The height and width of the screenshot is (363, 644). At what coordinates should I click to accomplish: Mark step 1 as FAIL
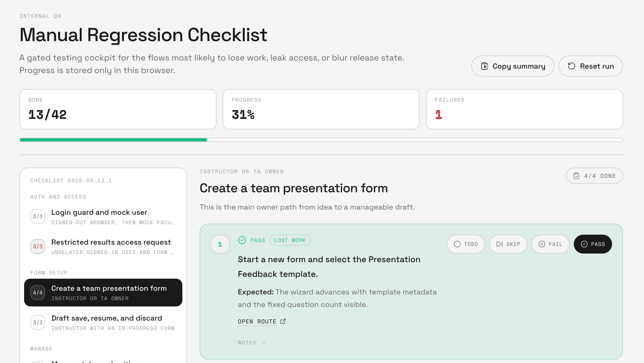[550, 244]
